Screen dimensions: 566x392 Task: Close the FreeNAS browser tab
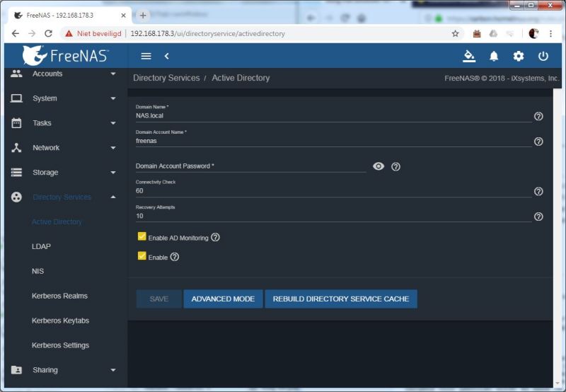[123, 16]
